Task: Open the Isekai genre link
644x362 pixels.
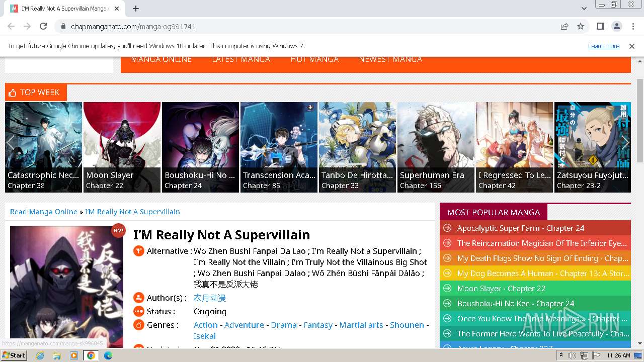Action: tap(205, 336)
